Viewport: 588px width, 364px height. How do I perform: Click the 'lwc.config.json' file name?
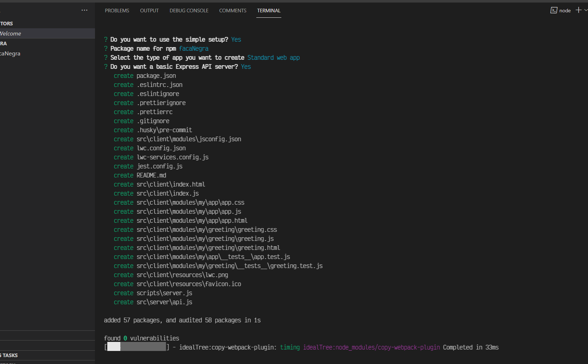tap(161, 148)
